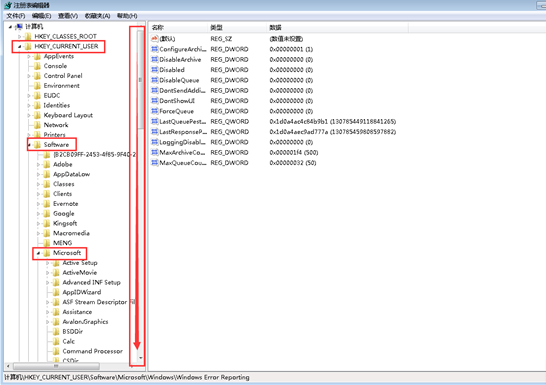Click the MaxArchiveCount DWORD value icon
Viewport: 546px width, 385px height.
[x=155, y=152]
